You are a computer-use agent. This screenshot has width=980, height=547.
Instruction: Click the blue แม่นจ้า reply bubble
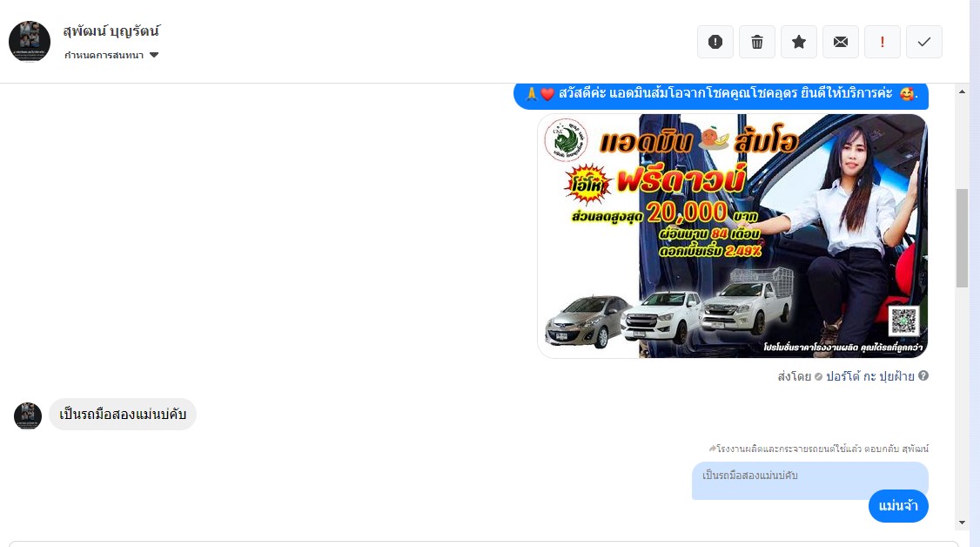coord(898,506)
